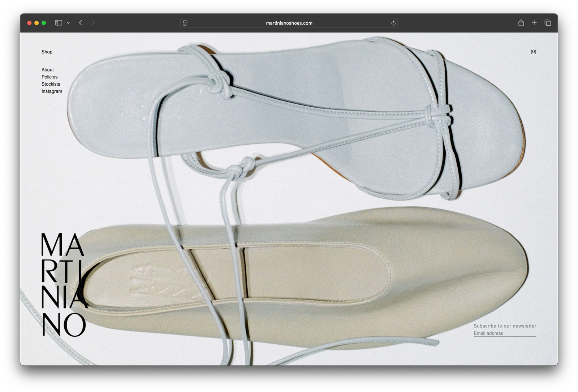Reload the page with the refresh icon
The width and height of the screenshot is (578, 392).
pos(393,23)
